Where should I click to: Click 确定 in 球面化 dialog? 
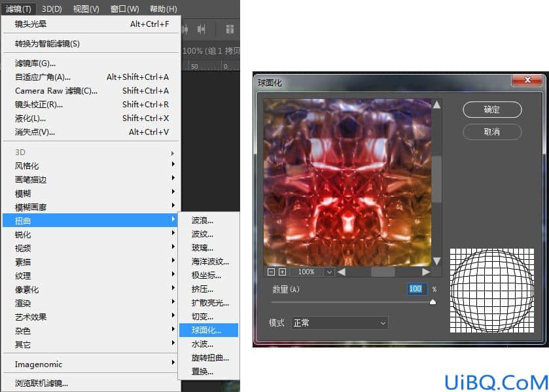[x=492, y=110]
